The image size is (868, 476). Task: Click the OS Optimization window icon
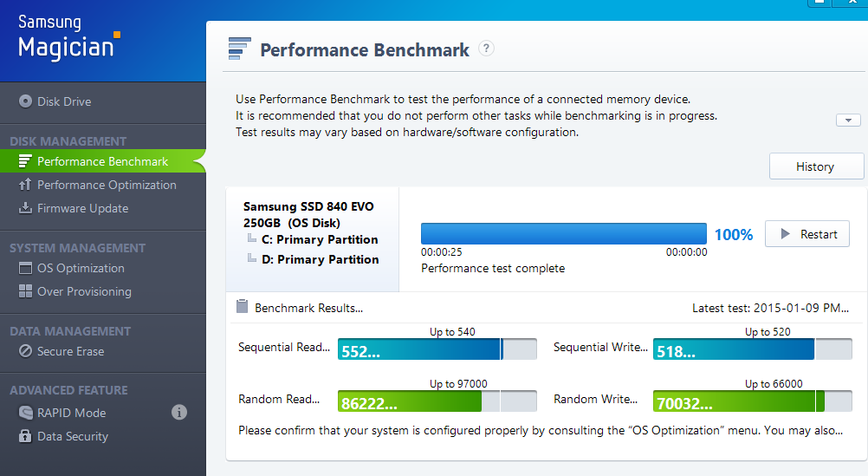[x=25, y=268]
